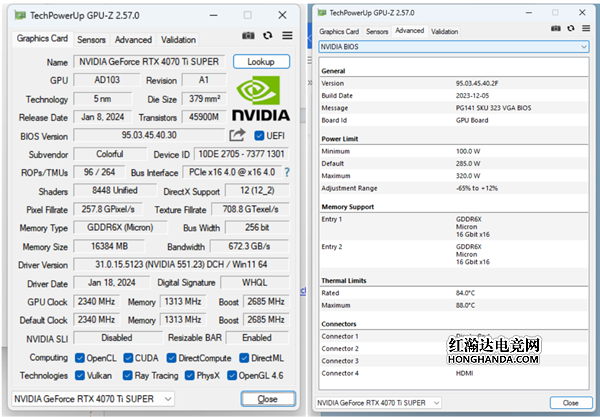Click the Adjustment Range -65% to +12% value

pyautogui.click(x=476, y=188)
